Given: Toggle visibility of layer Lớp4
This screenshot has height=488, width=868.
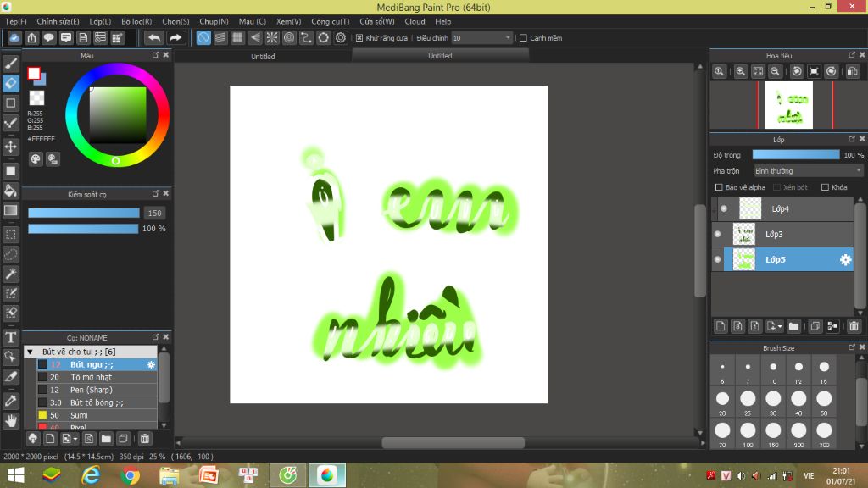Looking at the screenshot, I should 724,208.
